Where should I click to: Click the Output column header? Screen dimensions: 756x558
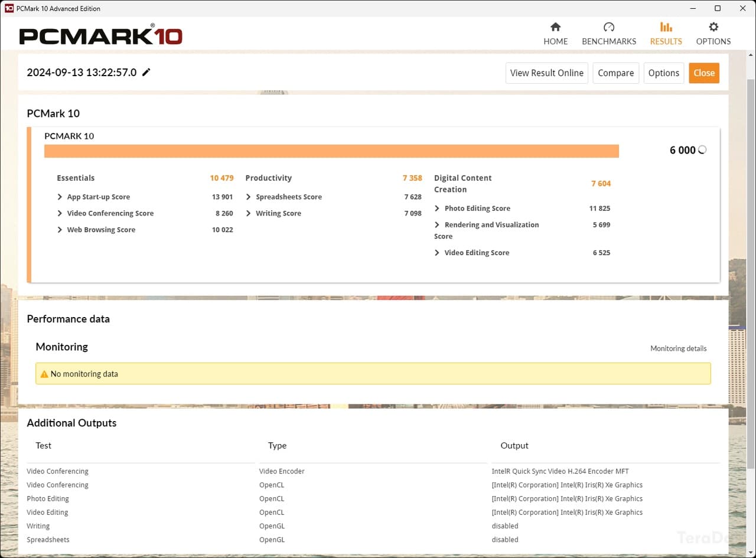[514, 445]
